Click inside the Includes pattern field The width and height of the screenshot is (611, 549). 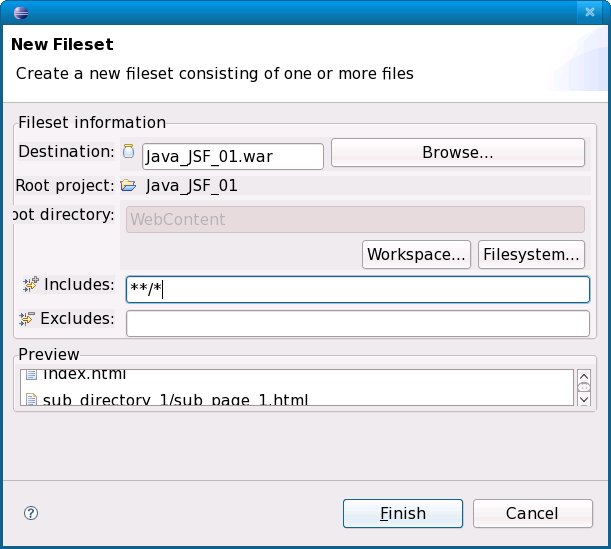357,289
